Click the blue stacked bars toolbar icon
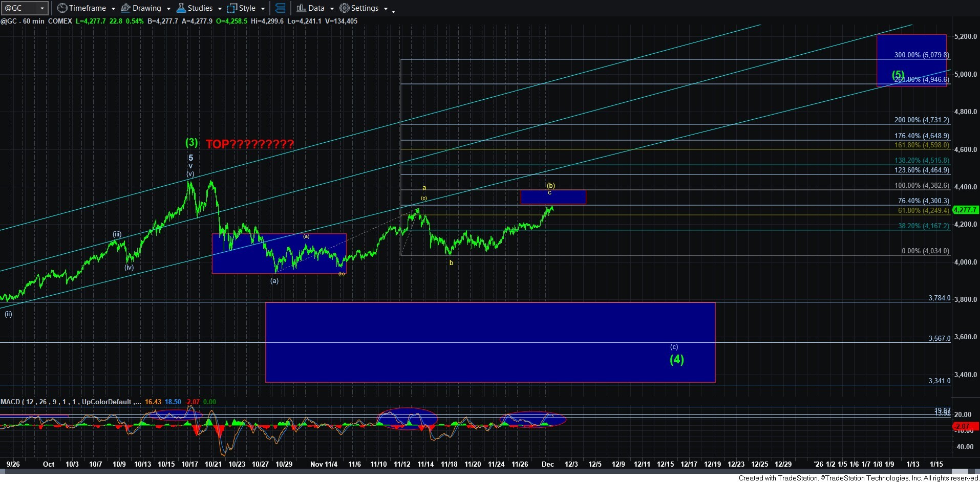The width and height of the screenshot is (980, 482). 280,8
